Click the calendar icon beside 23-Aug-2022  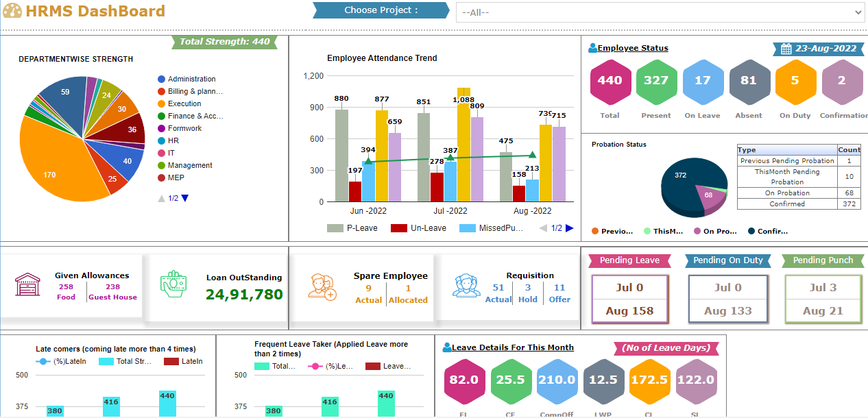[x=786, y=49]
